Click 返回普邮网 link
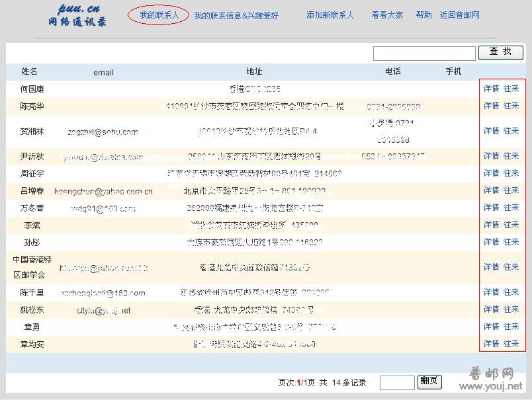Image resolution: width=532 pixels, height=400 pixels. pos(459,15)
